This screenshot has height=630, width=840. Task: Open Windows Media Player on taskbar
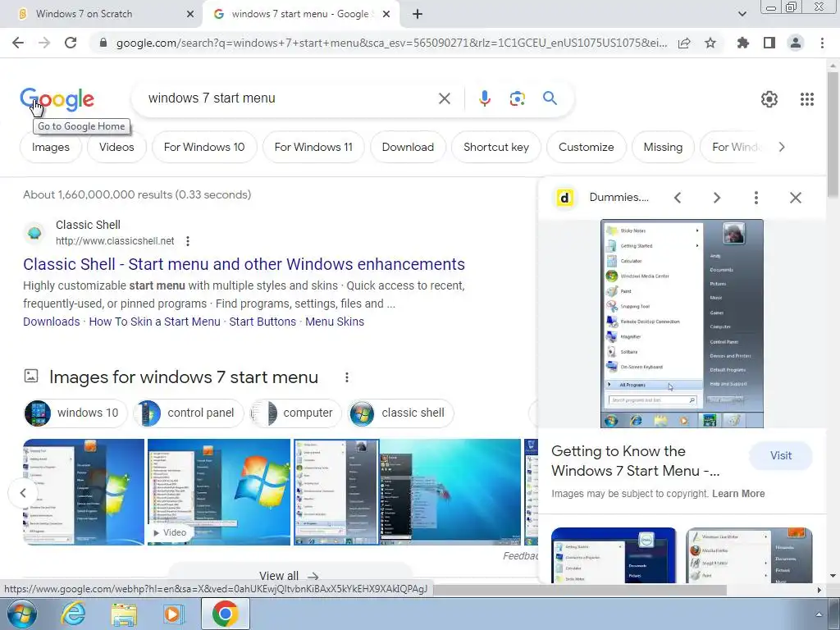(x=172, y=614)
